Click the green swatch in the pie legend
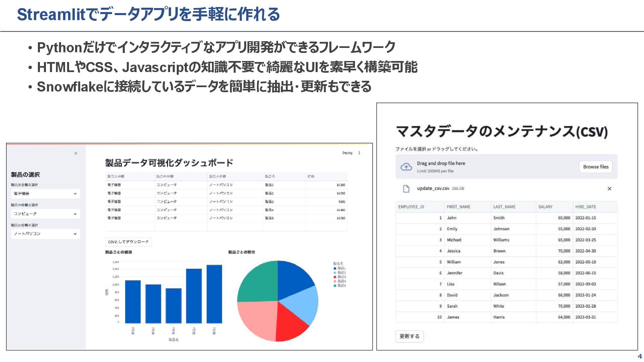Image resolution: width=644 pixels, height=362 pixels. tap(335, 286)
